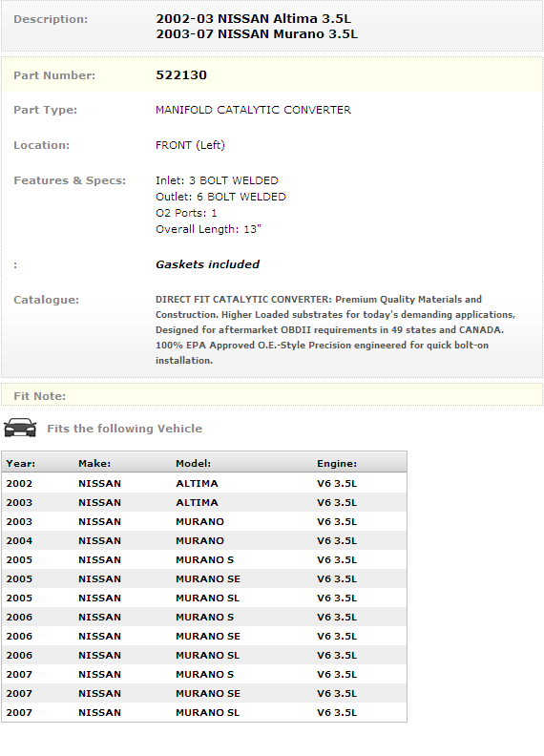Click Inlet: 3 BOLT WELDED spec
Screen dimensions: 544x756
tap(217, 180)
